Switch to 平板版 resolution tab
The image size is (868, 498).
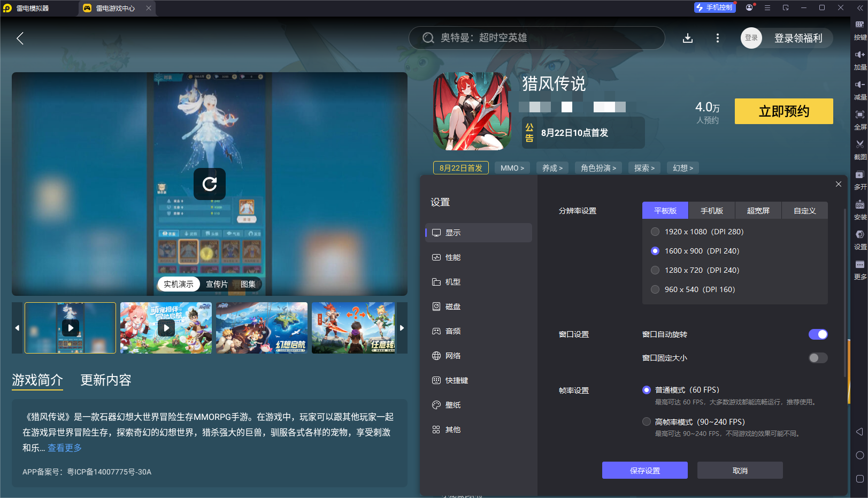[x=665, y=211]
